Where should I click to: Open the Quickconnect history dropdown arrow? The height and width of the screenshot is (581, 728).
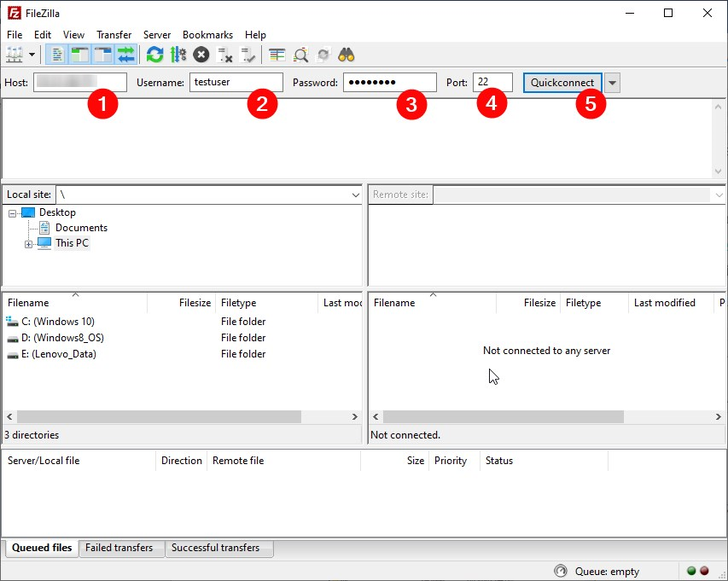[x=613, y=83]
